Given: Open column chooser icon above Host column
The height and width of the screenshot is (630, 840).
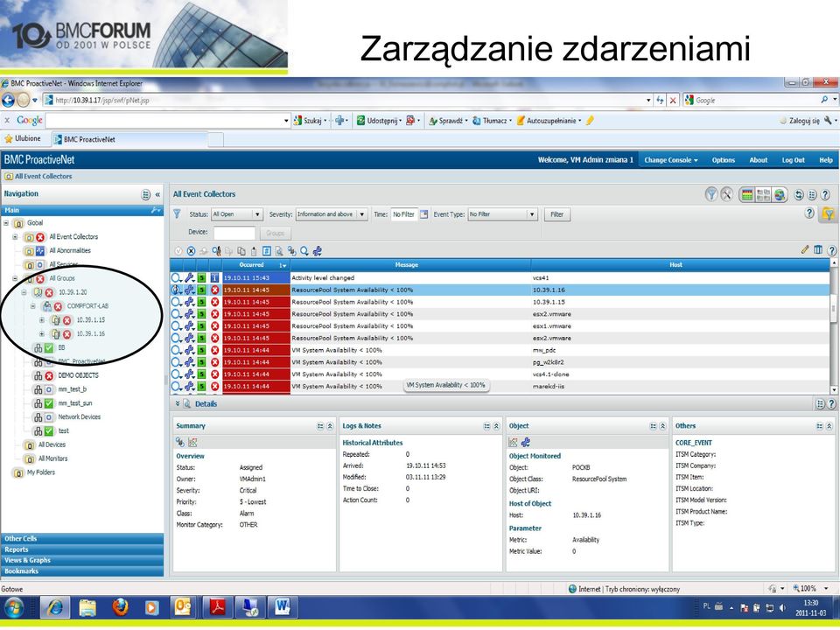Looking at the screenshot, I should 818,249.
